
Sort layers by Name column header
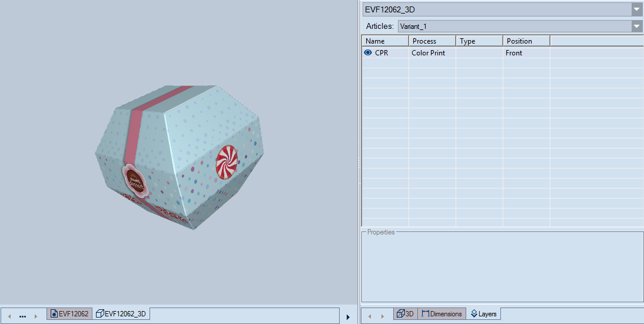click(385, 41)
